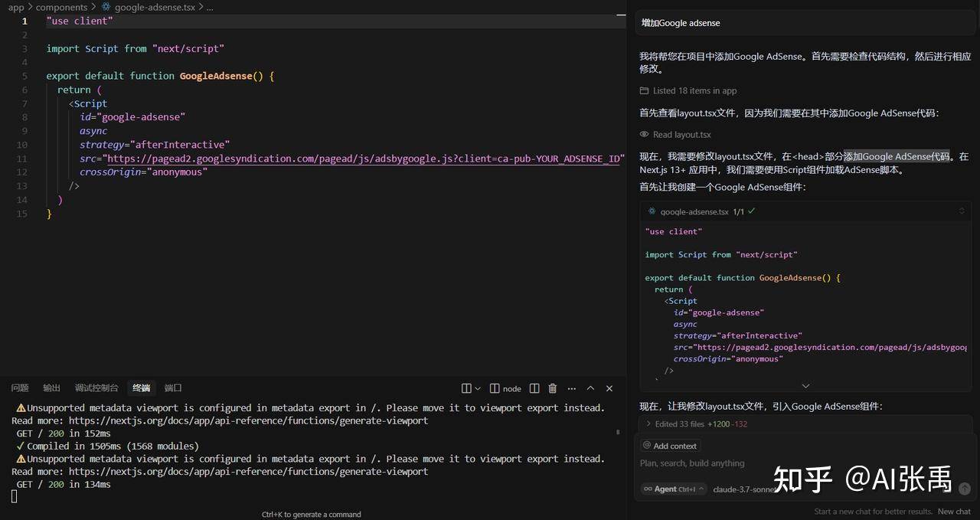The height and width of the screenshot is (520, 980).
Task: Expand chat code block with bottom chevron
Action: (805, 386)
